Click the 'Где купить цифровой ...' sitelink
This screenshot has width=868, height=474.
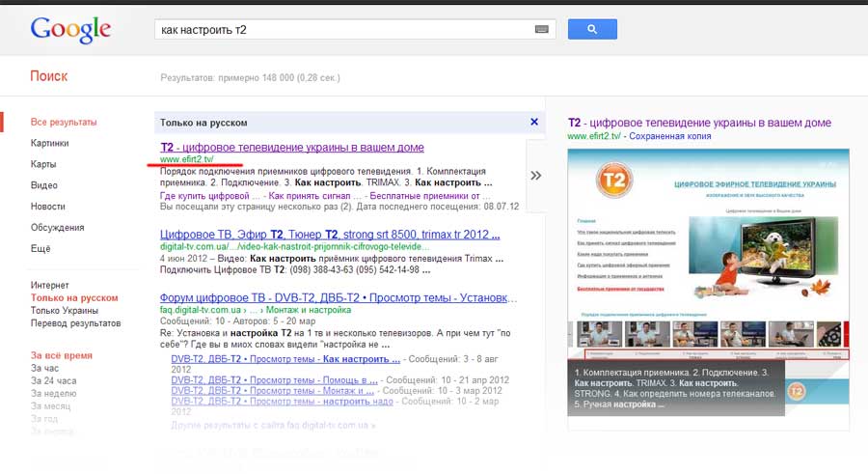point(210,196)
